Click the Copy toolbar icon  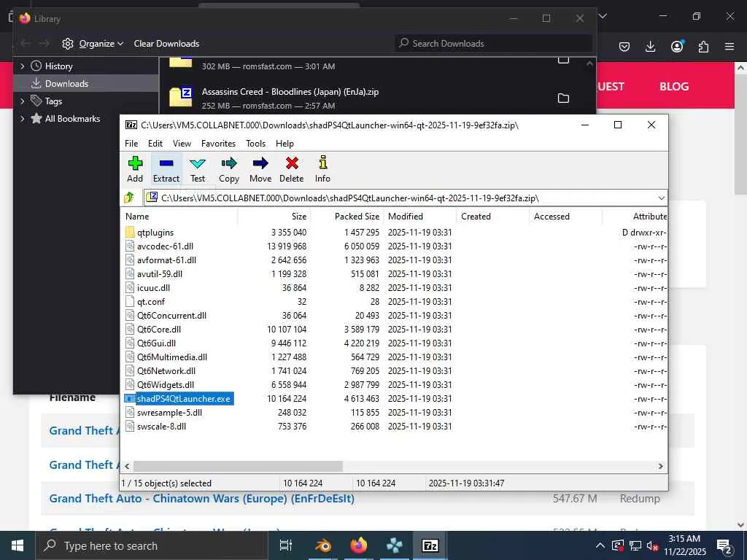click(229, 169)
